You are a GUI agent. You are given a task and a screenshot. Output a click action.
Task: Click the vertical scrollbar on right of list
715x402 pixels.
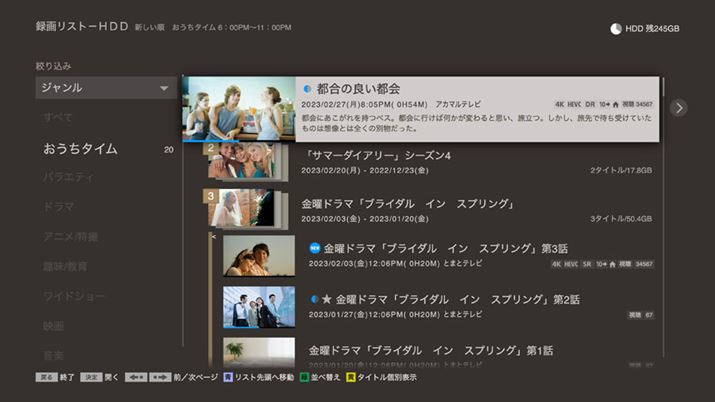[x=663, y=218]
